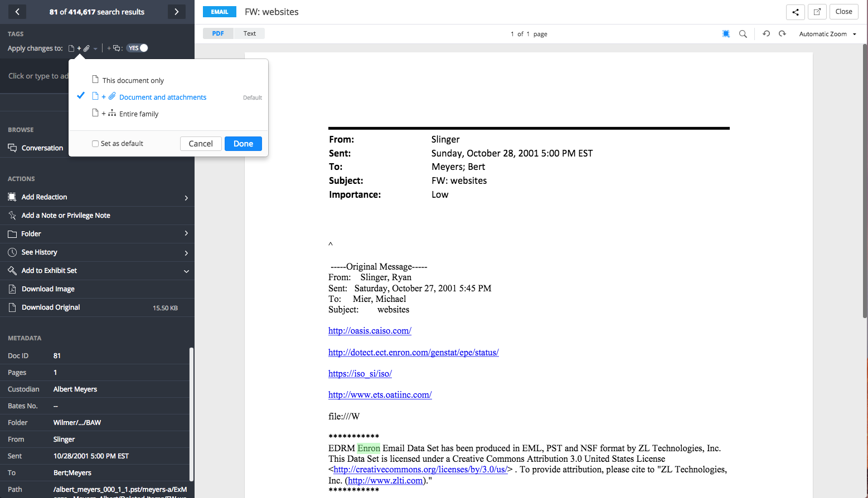This screenshot has height=498, width=868.
Task: Open the www.ets.oatiinc.com link
Action: click(x=380, y=395)
